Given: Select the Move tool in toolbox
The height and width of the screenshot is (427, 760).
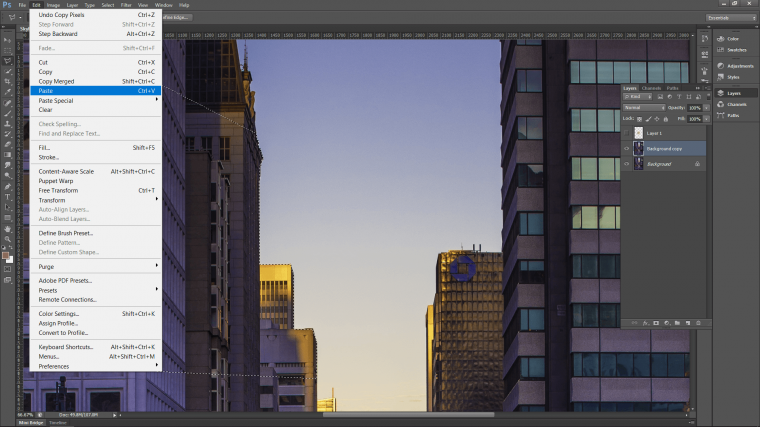Looking at the screenshot, I should pos(7,40).
